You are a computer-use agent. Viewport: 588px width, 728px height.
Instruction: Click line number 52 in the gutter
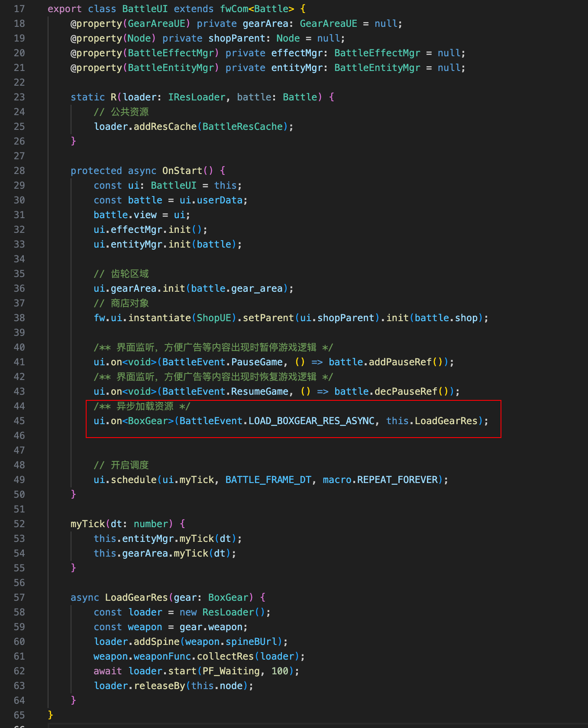(x=19, y=524)
